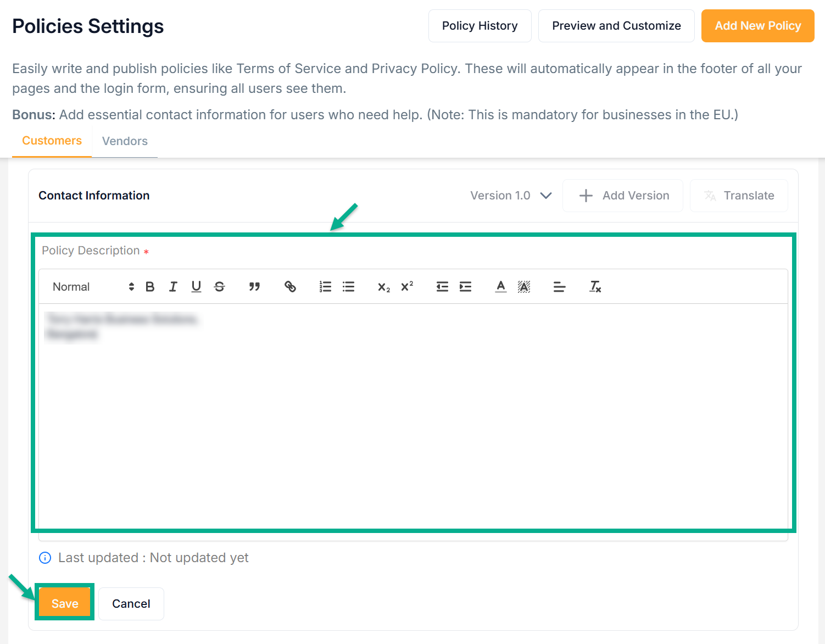Switch to the Vendors tab
The width and height of the screenshot is (825, 644).
tap(125, 141)
